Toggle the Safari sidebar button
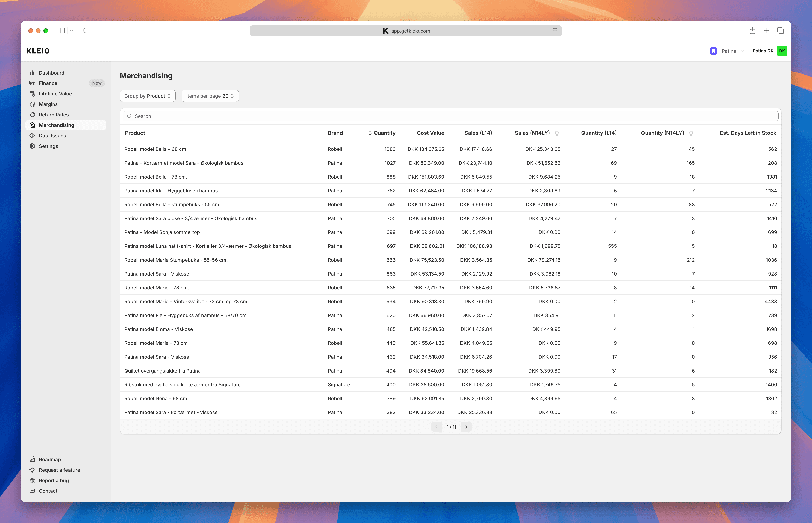812x523 pixels. coord(61,31)
